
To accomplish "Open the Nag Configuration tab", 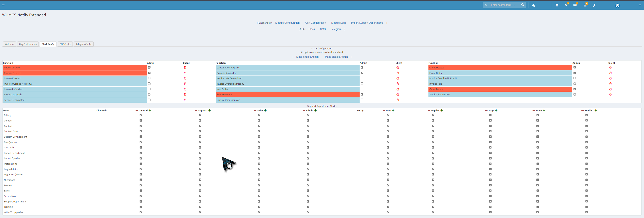I will click(28, 44).
